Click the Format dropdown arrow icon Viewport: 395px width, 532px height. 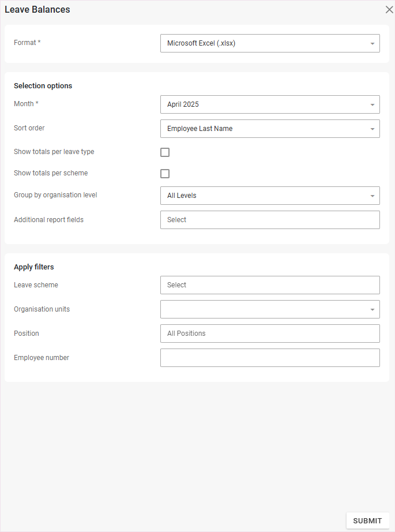coord(373,43)
